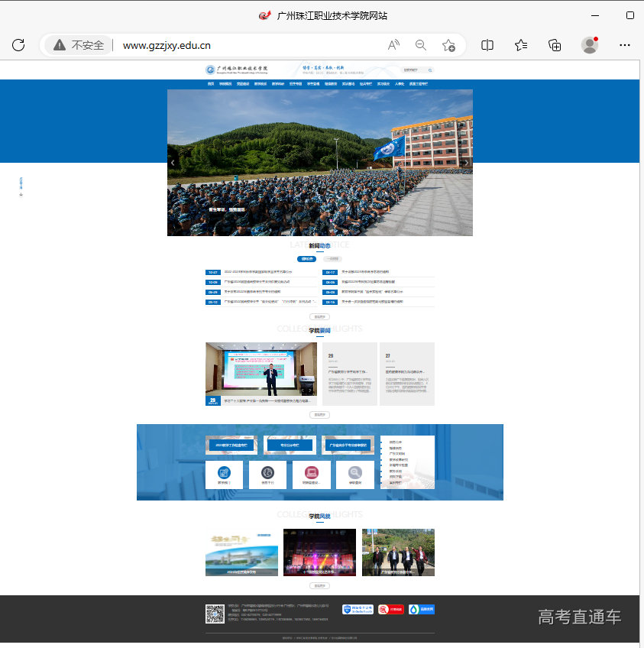Viewport: 644px width, 648px height.
Task: Click the previous slide arrow on banner
Action: coord(173,163)
